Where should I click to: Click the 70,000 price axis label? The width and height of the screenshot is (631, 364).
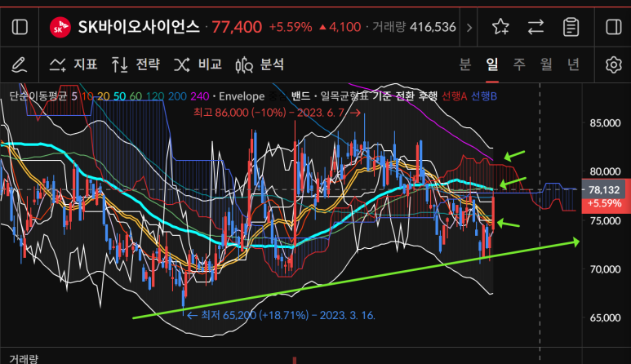(605, 269)
